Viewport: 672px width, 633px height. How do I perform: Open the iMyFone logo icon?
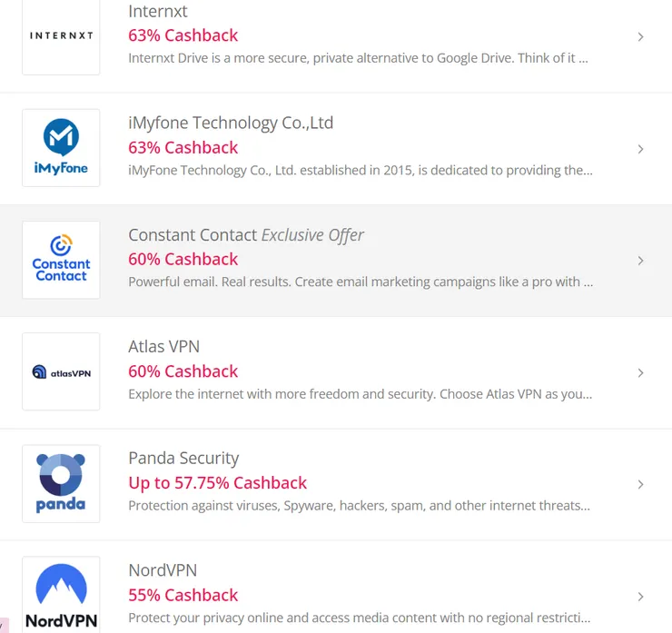point(61,148)
